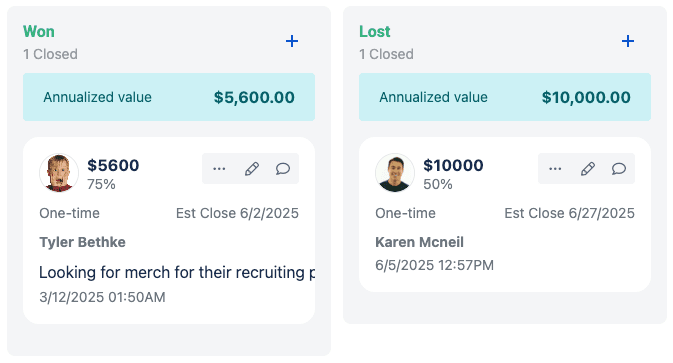Click the Lost annualized value $10,000.00 banner
The width and height of the screenshot is (673, 363).
tap(505, 97)
